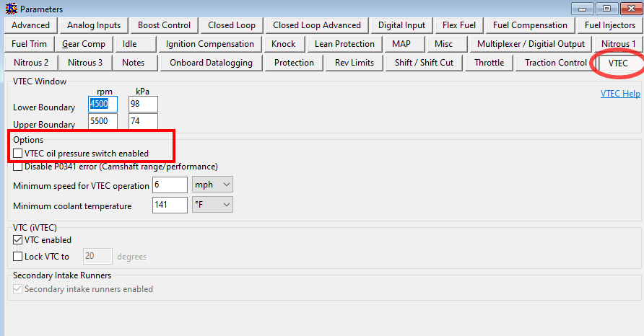This screenshot has height=336, width=644.
Task: Open Ignition Compensation tab
Action: 210,44
